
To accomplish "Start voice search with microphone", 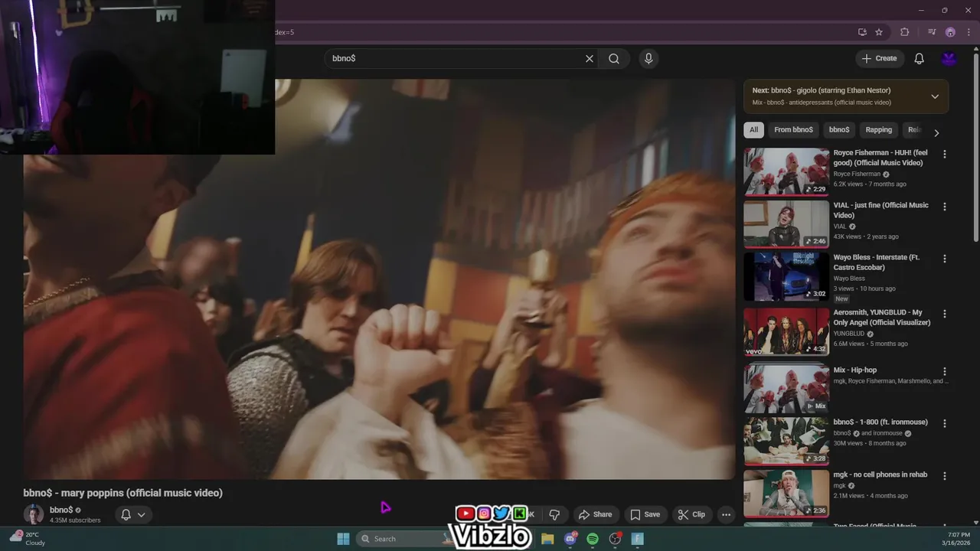I will click(x=648, y=59).
